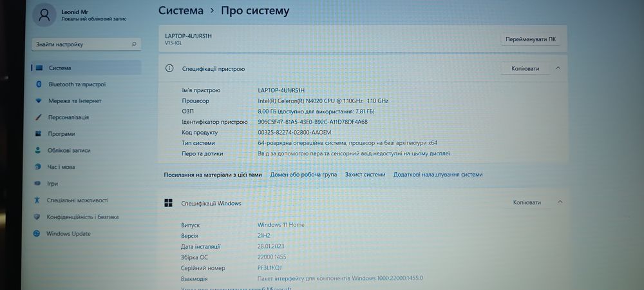Click the 28.01.2023 installation date
The width and height of the screenshot is (644, 290).
point(270,246)
